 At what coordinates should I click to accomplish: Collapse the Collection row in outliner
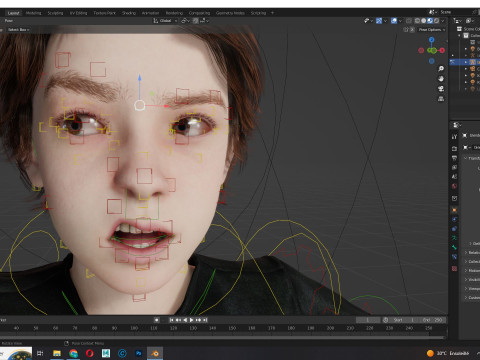tap(459, 35)
